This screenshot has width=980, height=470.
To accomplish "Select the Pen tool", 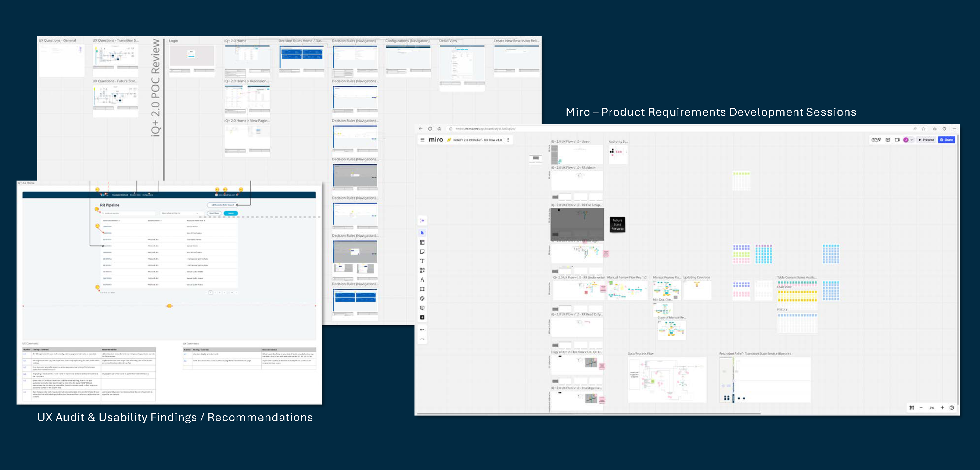I will 422,279.
